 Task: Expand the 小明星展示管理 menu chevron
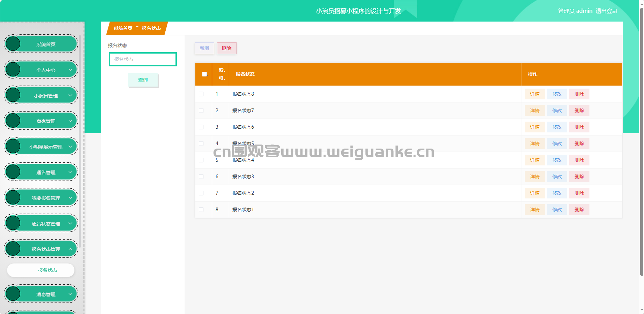pyautogui.click(x=70, y=147)
